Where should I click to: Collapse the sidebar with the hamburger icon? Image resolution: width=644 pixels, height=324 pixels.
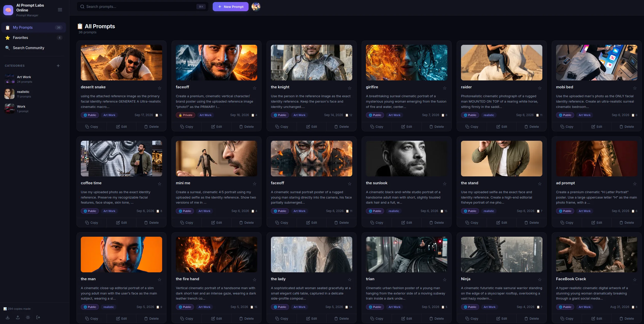60,10
